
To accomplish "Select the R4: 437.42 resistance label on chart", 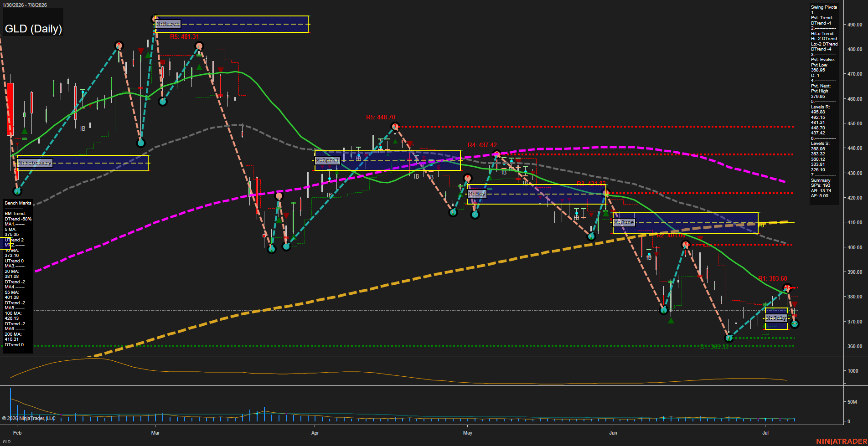I will tap(482, 145).
